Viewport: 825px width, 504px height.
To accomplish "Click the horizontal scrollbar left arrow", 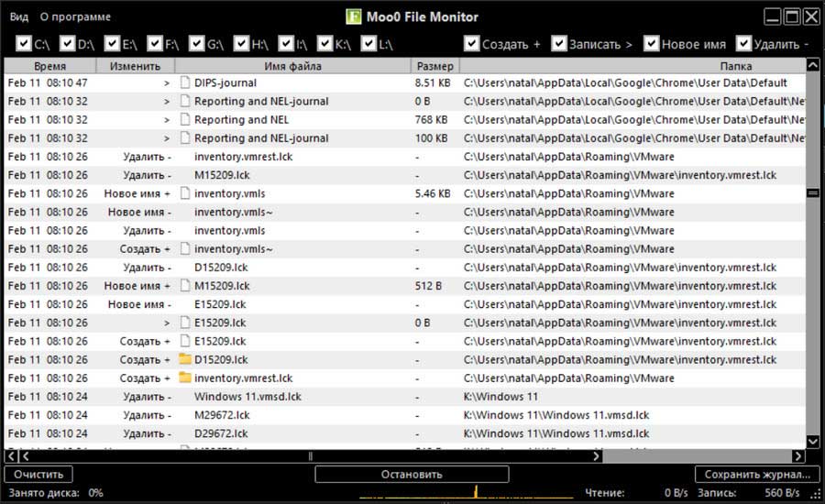I will [12, 456].
